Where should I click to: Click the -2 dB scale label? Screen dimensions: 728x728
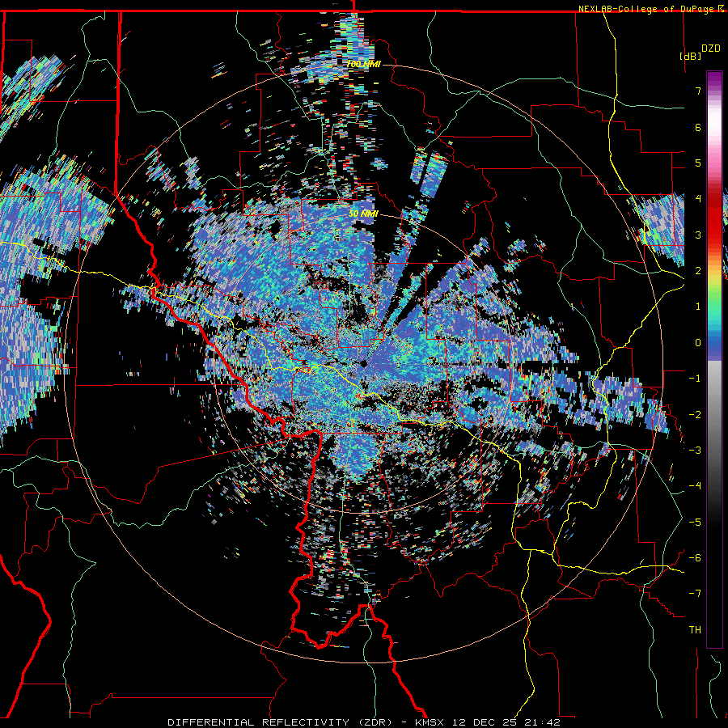[x=695, y=415]
